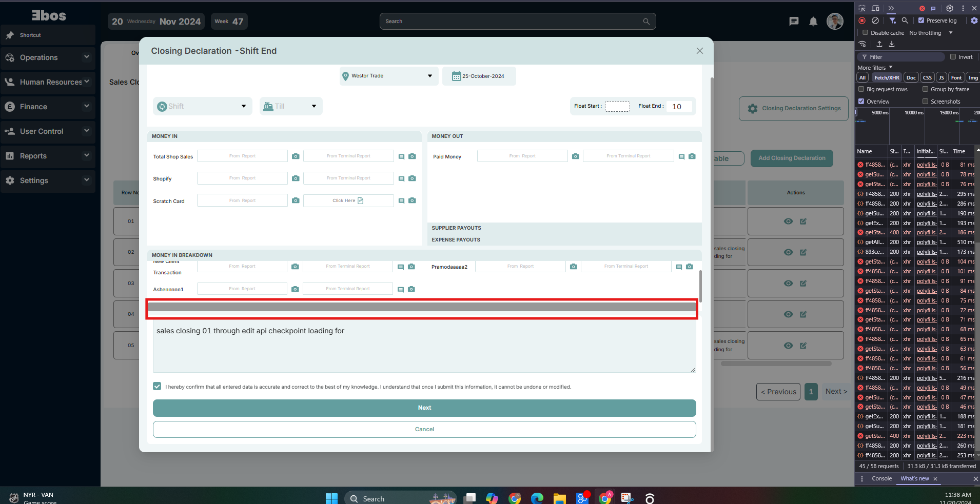This screenshot has height=504, width=980.
Task: Click the Float End input field
Action: pos(679,106)
